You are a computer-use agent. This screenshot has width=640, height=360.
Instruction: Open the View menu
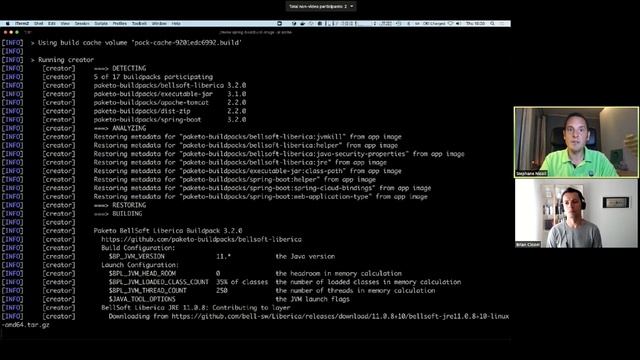(x=65, y=24)
